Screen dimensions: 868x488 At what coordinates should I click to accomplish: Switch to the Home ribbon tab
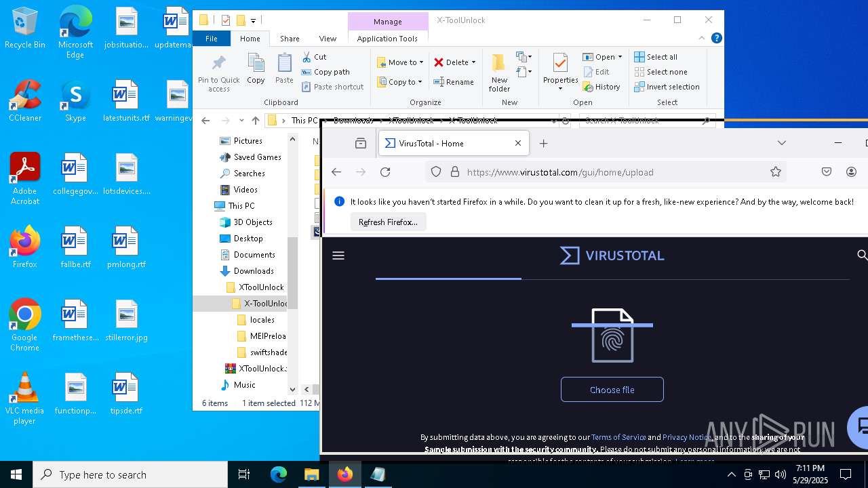(x=250, y=39)
